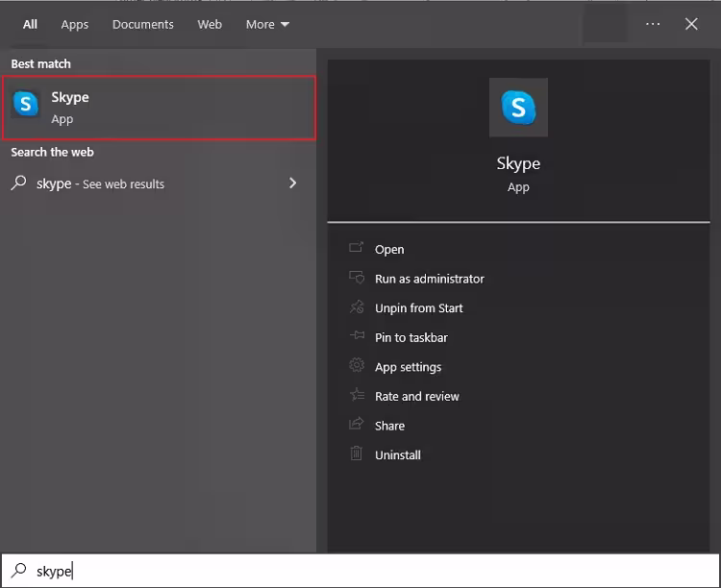Choose Pin to taskbar
The height and width of the screenshot is (588, 721).
pos(411,337)
